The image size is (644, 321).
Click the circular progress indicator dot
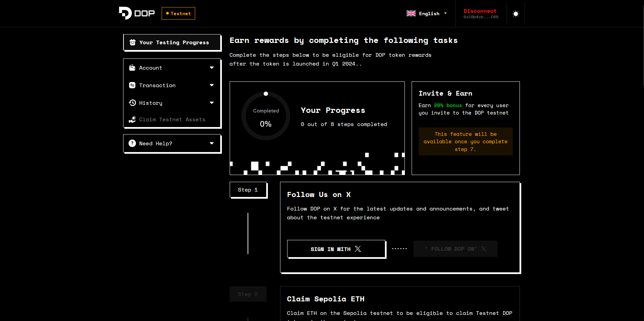(x=266, y=94)
